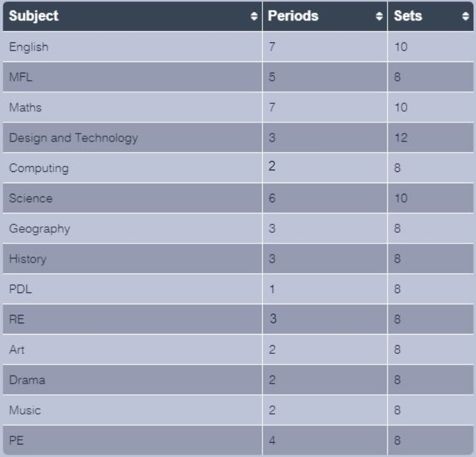Click the sort arrows in Sets column header
476x457 pixels.
[465, 17]
